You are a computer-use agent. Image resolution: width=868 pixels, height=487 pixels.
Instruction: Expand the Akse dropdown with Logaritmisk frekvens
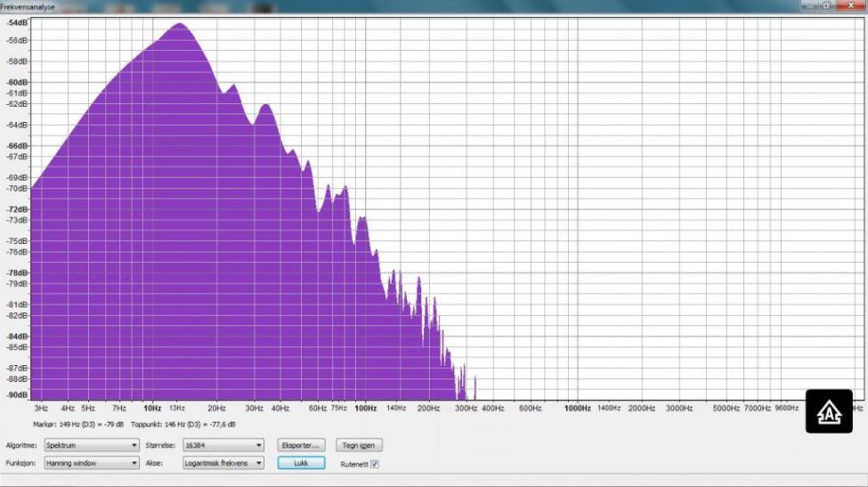pyautogui.click(x=223, y=463)
